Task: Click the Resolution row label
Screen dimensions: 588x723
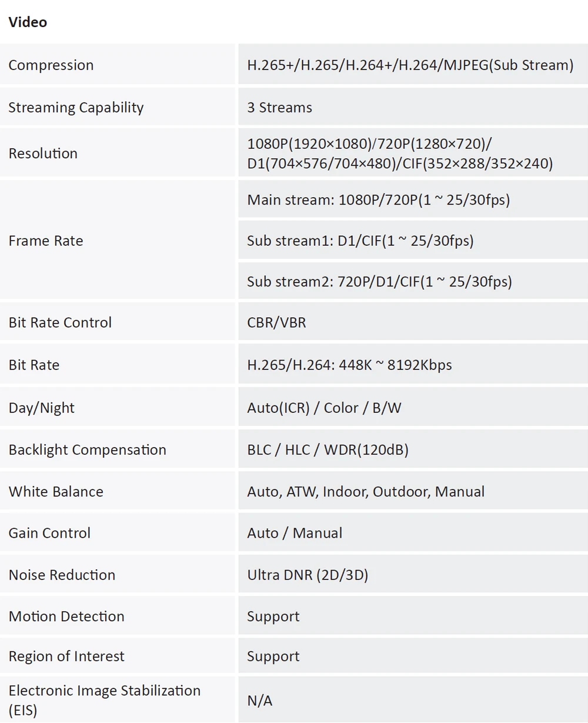Action: tap(43, 154)
